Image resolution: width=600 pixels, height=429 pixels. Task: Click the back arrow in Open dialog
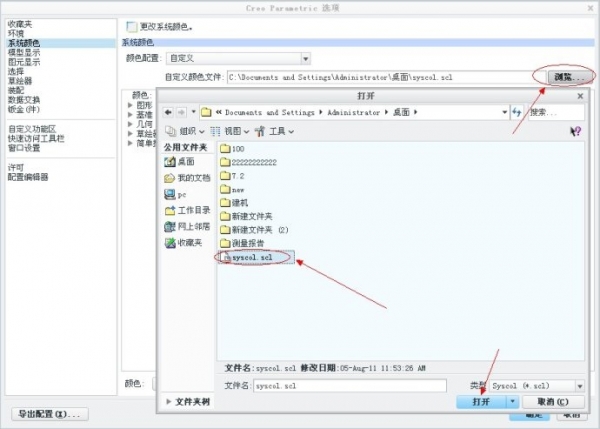coord(168,112)
